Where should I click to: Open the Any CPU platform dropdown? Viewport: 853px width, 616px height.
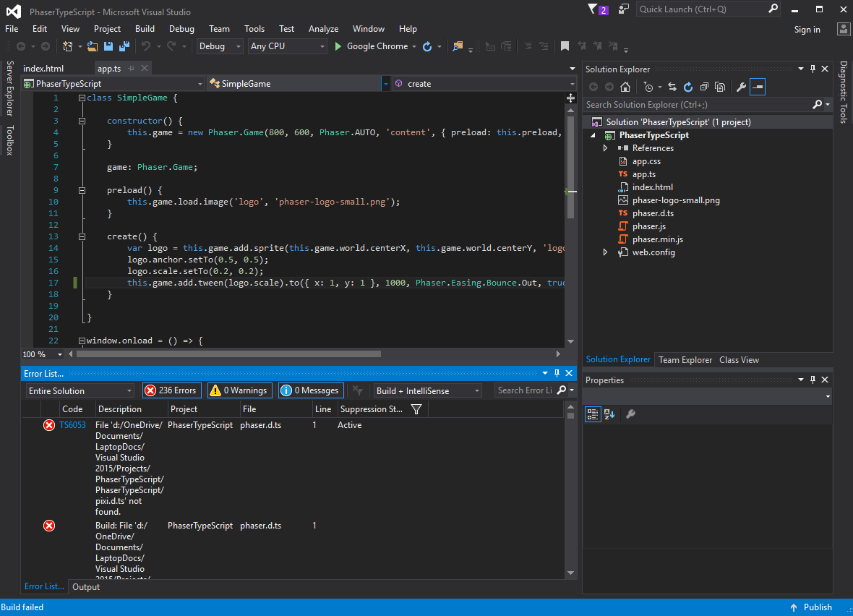287,46
